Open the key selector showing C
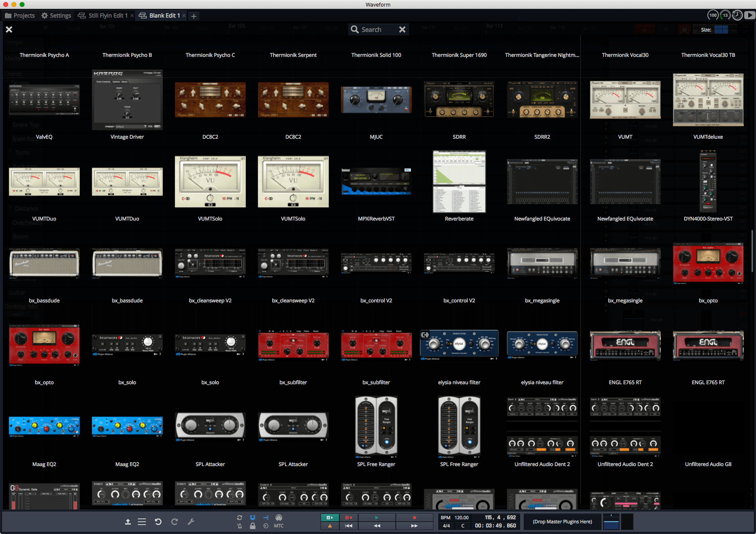This screenshot has width=756, height=534. tap(463, 526)
